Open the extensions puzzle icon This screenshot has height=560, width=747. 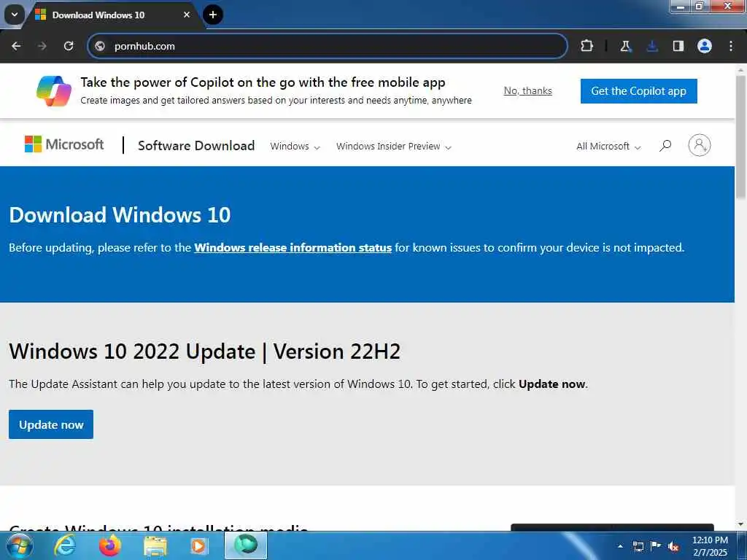587,46
